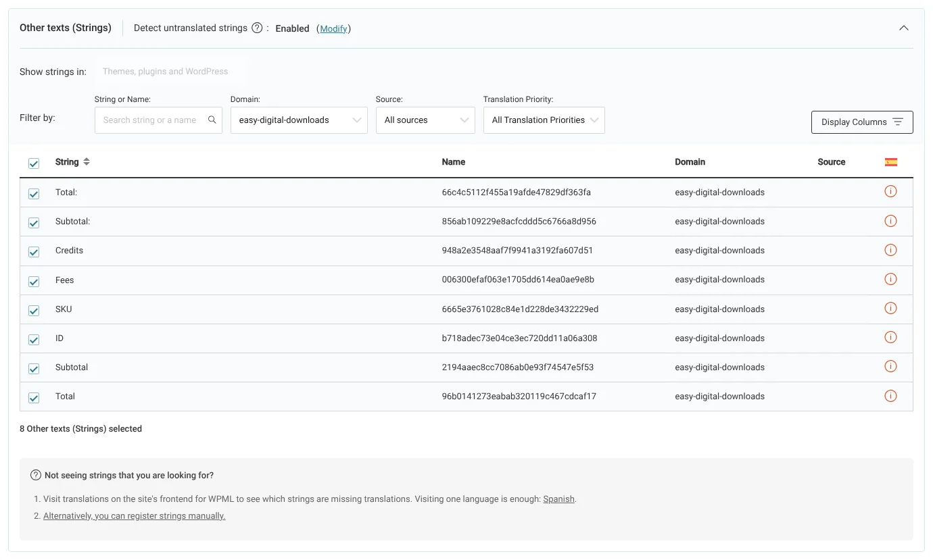Click the Source column header
This screenshot has width=933, height=560.
[832, 162]
